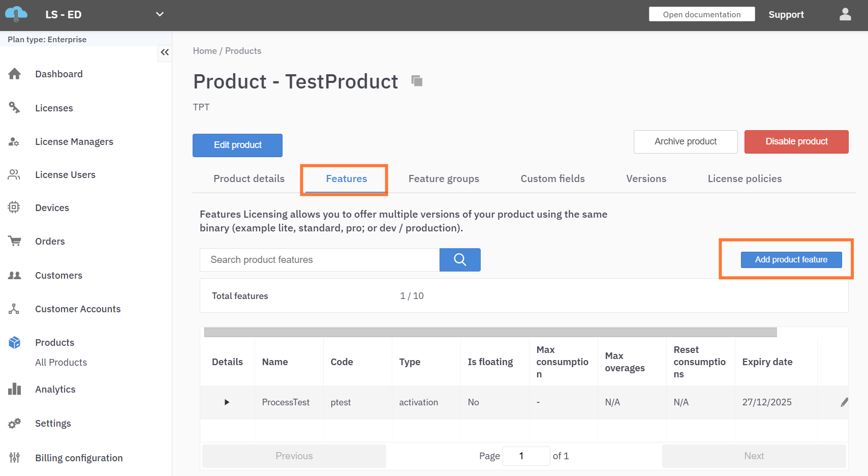Click the Orders shopping cart icon
868x476 pixels.
[14, 241]
